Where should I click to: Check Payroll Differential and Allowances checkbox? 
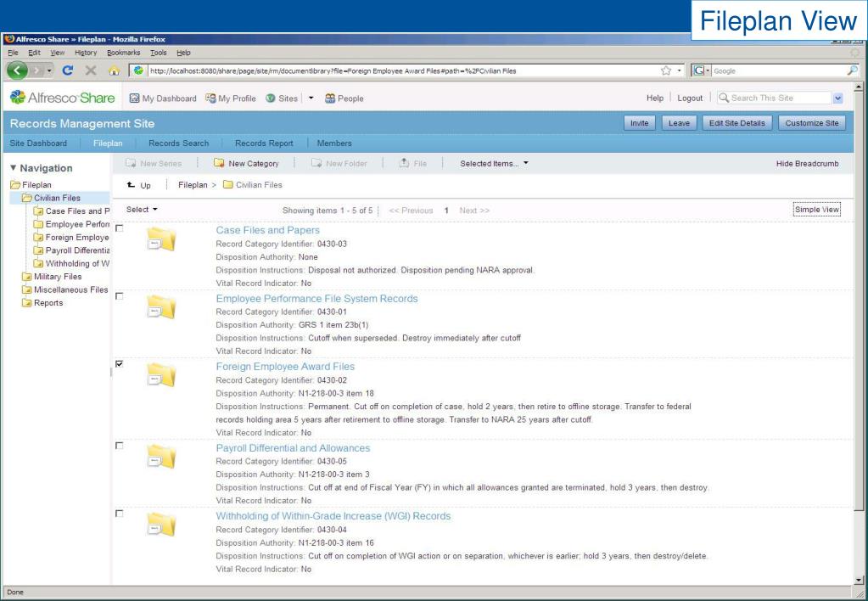(x=119, y=446)
